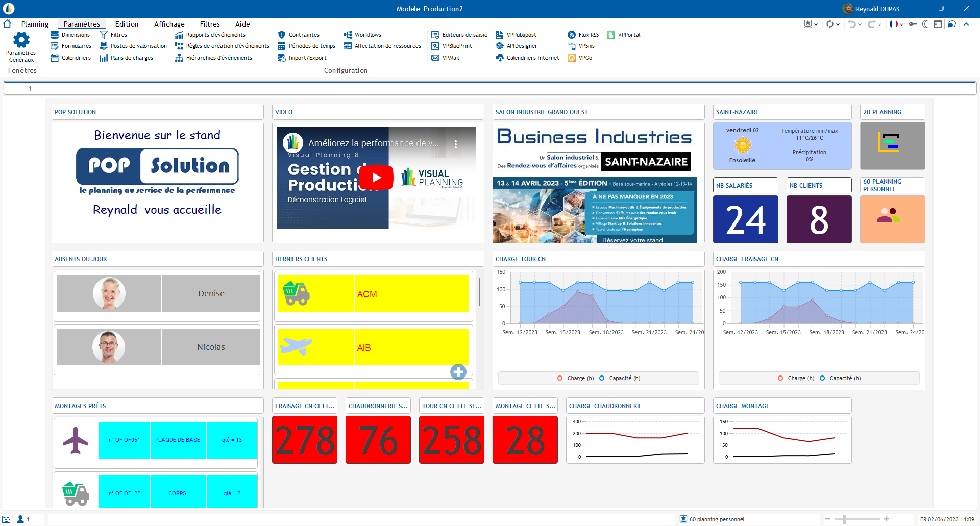
Task: Launch VPBluePrint
Action: (452, 46)
